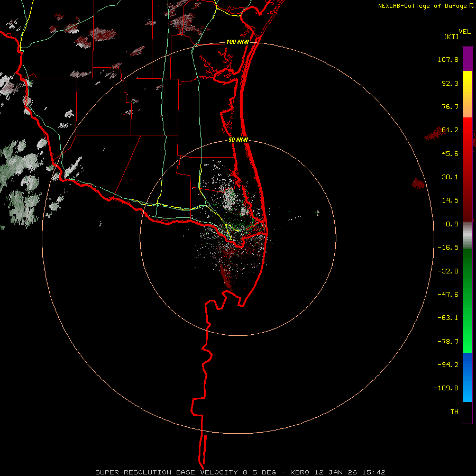The image size is (476, 476).
Task: Click the gray near-zero segment of color bar
Action: click(467, 235)
